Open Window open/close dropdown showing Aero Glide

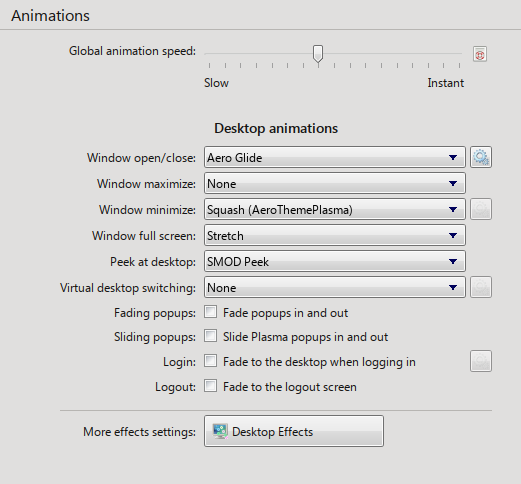tap(335, 157)
